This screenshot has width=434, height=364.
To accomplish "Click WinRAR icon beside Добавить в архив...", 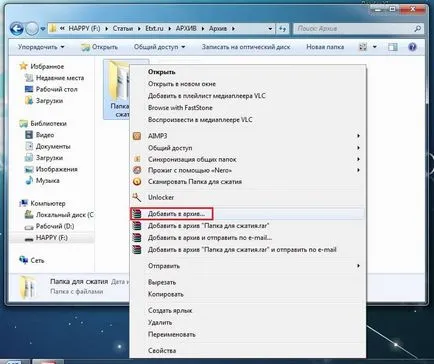I will click(137, 214).
